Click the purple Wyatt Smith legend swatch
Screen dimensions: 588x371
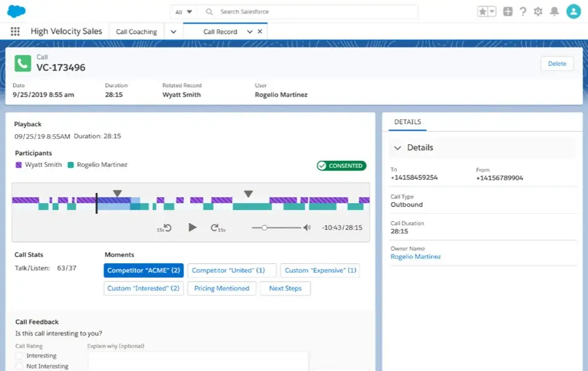tap(18, 165)
